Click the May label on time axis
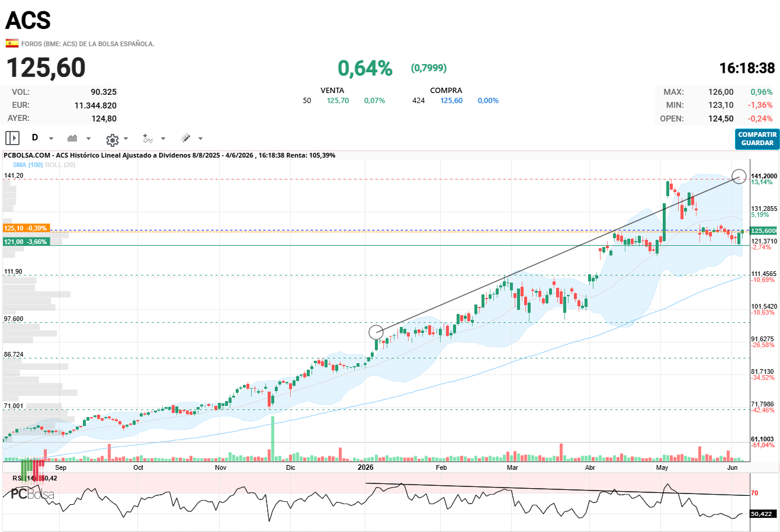Image resolution: width=780 pixels, height=532 pixels. [662, 467]
